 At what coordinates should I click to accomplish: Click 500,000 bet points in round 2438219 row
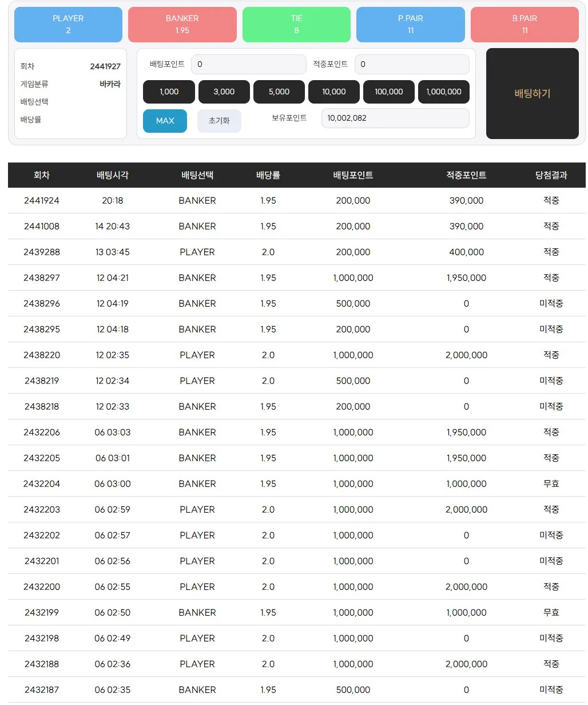click(353, 381)
